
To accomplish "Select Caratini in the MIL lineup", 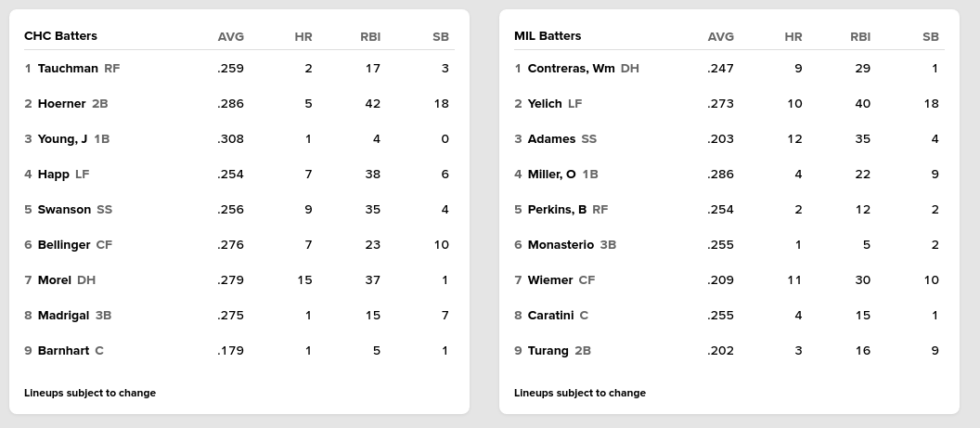I will (550, 316).
